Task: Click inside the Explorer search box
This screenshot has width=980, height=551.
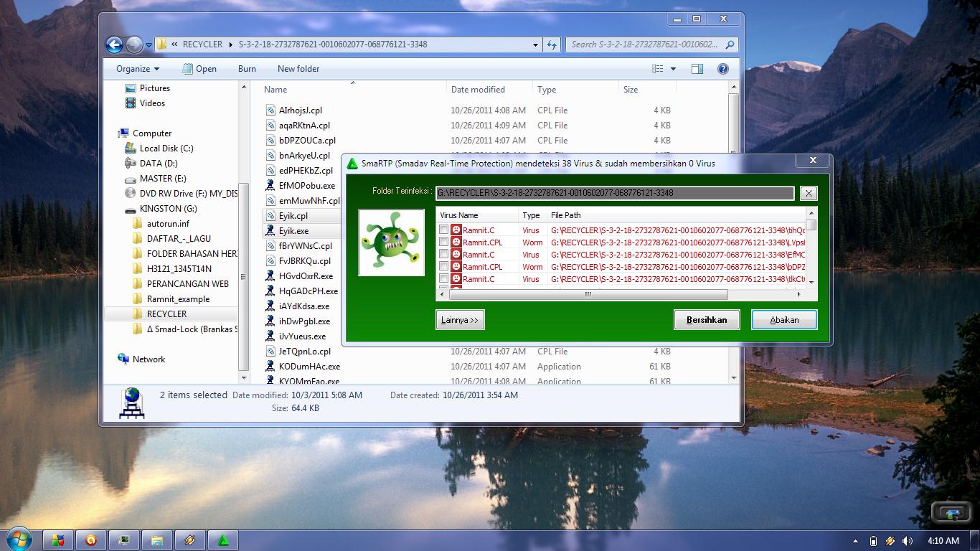Action: (x=646, y=44)
